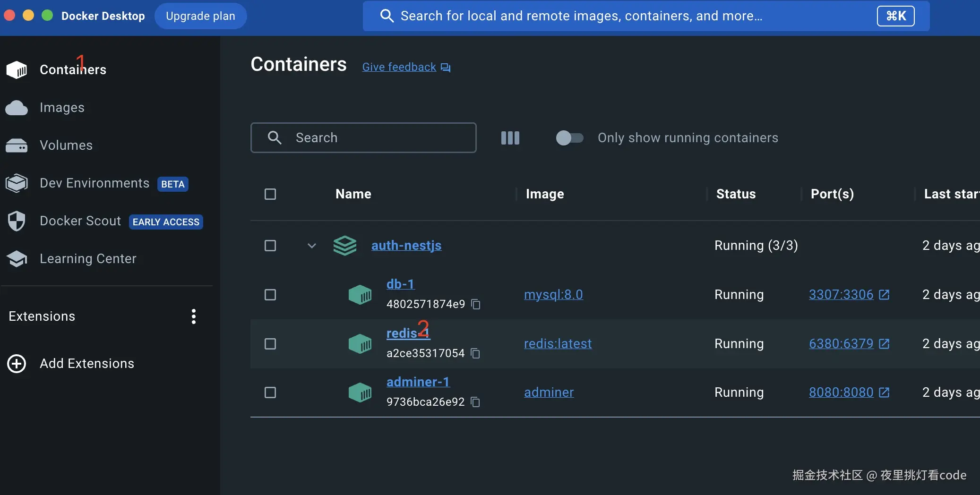Click the Add Extensions plus icon
Screen dimensions: 980x495
(x=17, y=364)
